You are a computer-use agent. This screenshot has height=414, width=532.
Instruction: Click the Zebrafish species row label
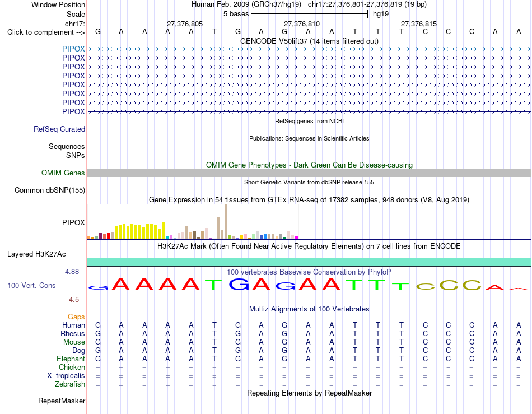70,384
